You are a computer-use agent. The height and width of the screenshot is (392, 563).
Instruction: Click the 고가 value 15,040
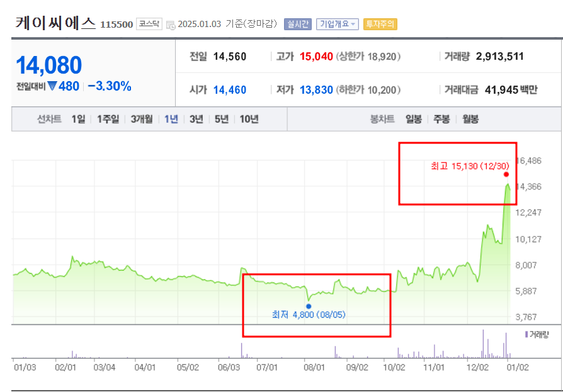316,57
